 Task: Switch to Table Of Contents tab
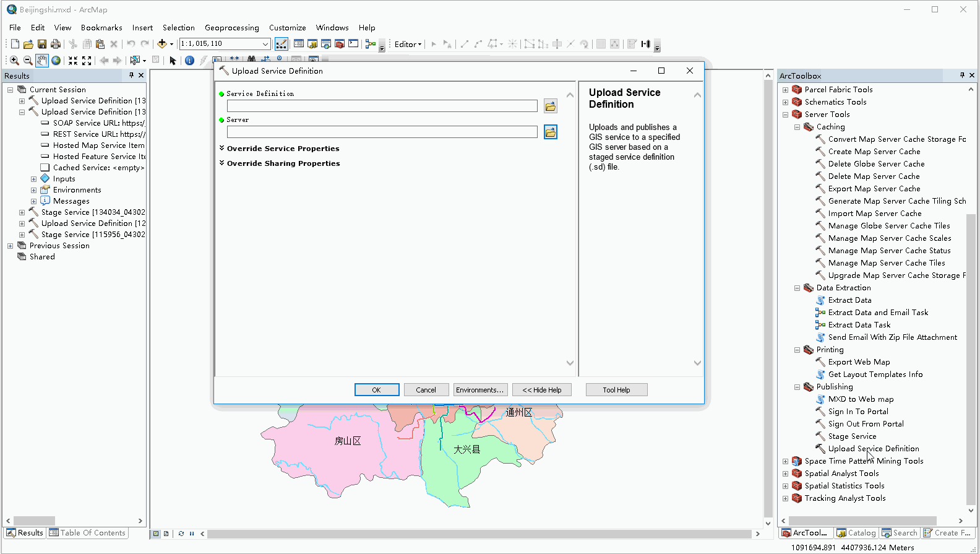tap(87, 533)
